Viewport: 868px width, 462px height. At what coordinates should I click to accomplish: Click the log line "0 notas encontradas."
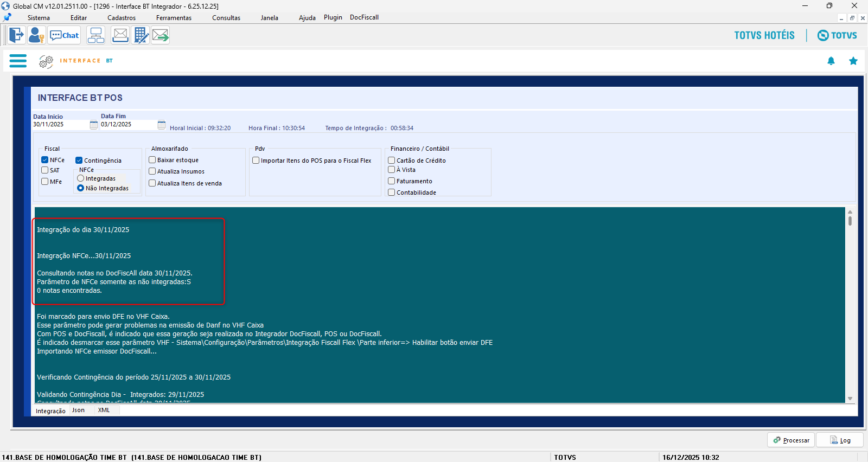[69, 291]
